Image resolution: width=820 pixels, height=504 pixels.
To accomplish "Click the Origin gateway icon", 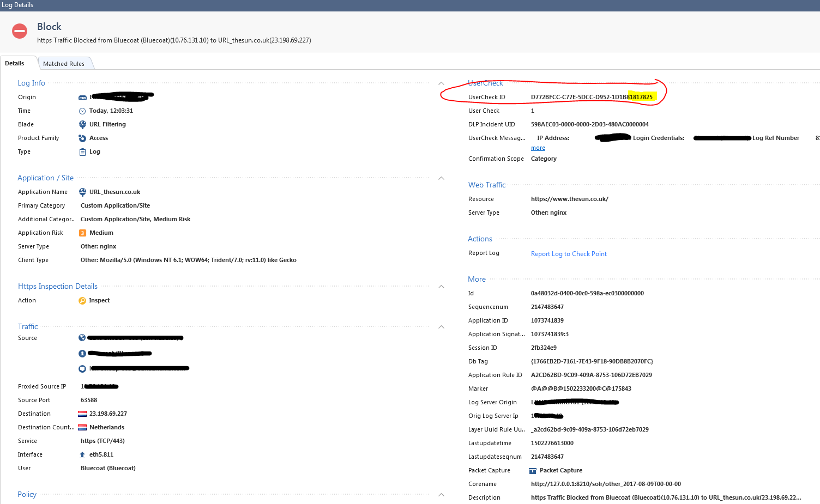I will (82, 98).
